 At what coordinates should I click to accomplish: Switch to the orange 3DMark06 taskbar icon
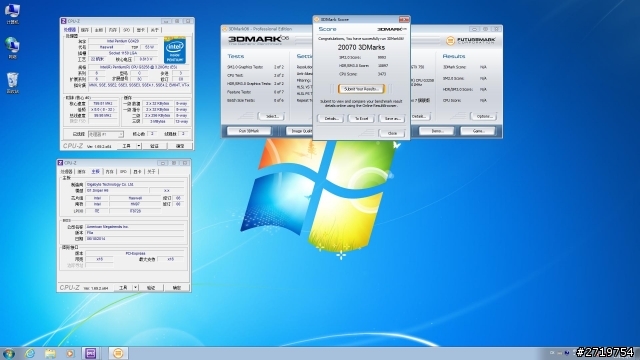tap(118, 353)
